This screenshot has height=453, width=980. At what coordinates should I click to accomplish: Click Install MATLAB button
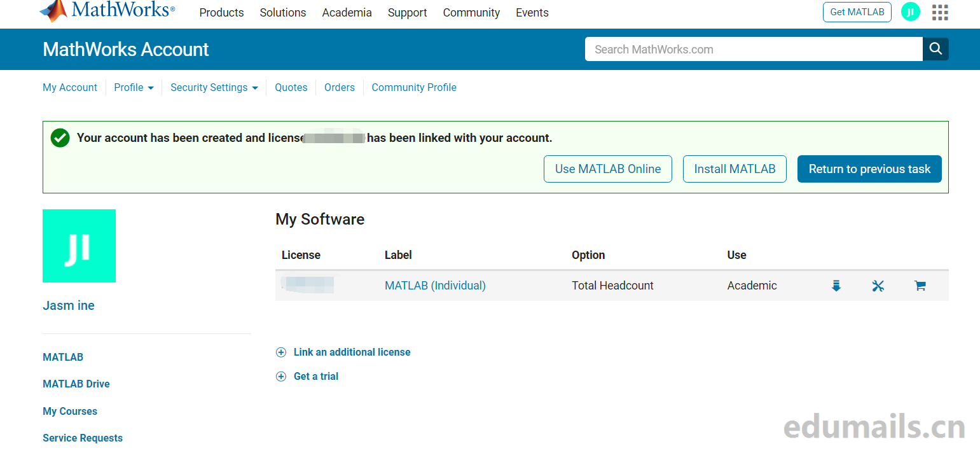pos(735,169)
